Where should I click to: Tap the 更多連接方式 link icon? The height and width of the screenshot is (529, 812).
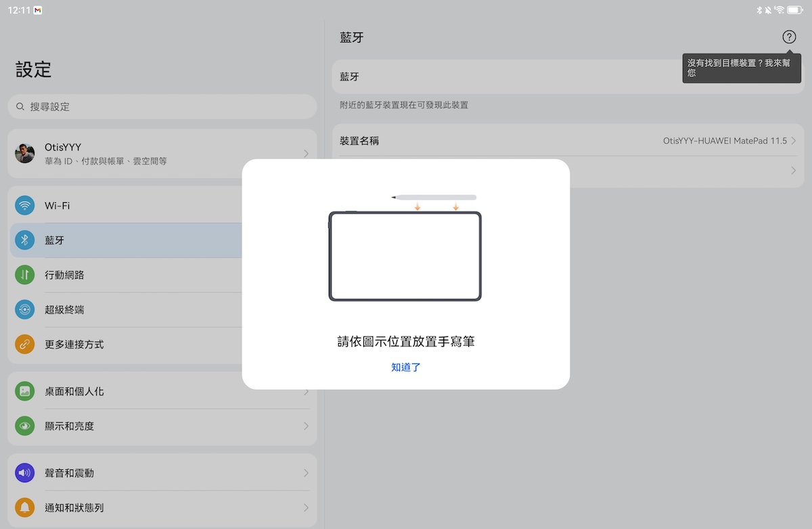point(25,344)
